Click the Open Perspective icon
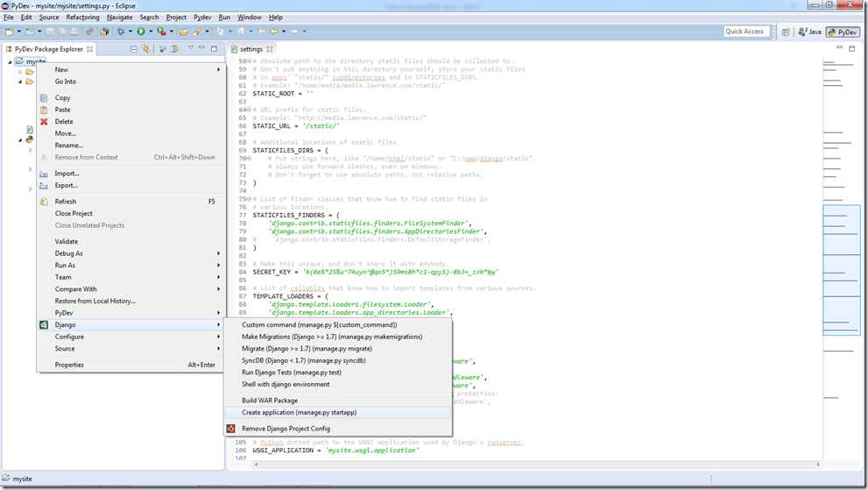 pyautogui.click(x=786, y=32)
